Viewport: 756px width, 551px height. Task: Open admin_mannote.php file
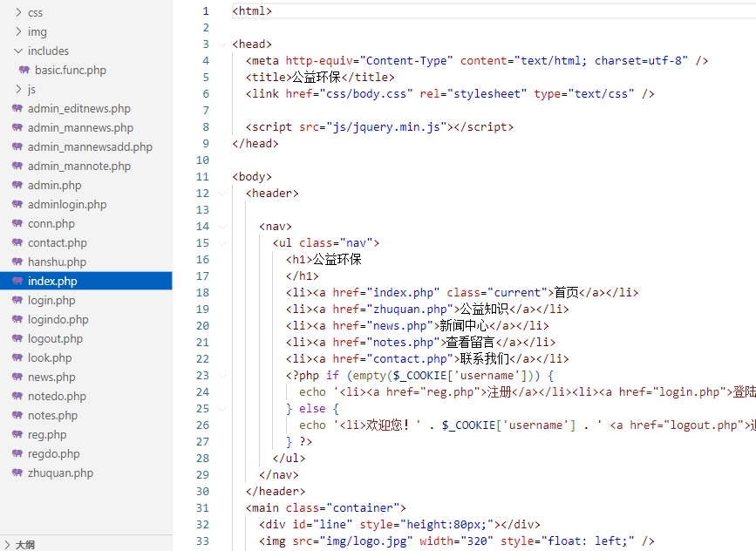point(79,167)
